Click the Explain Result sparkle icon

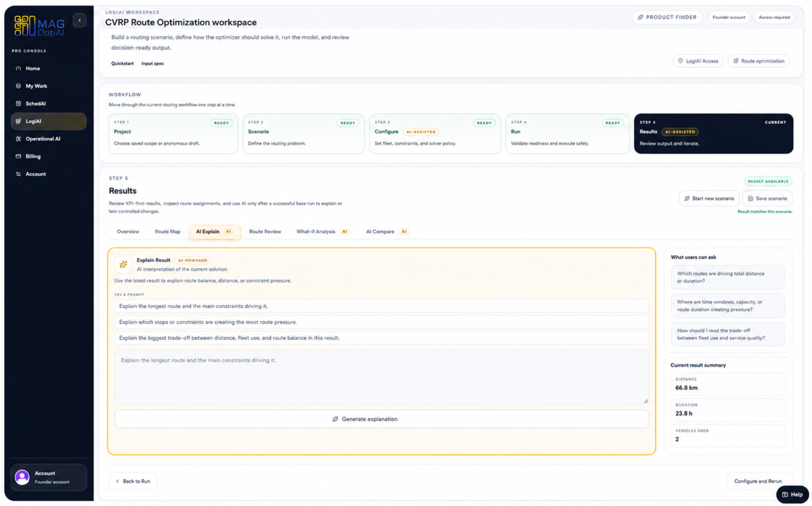click(x=123, y=264)
